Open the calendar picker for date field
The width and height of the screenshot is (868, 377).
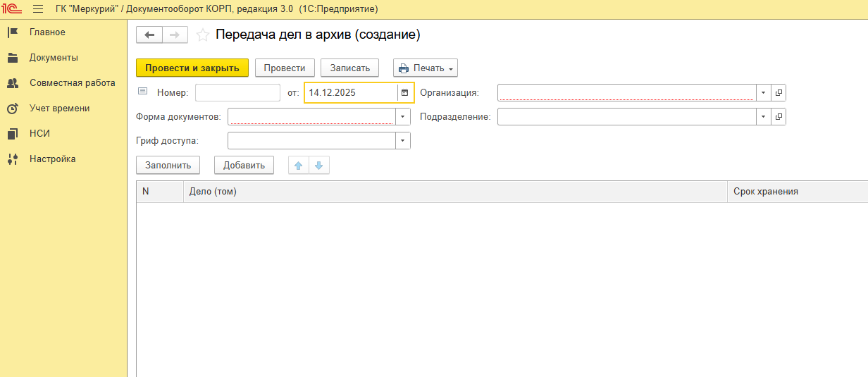click(405, 92)
